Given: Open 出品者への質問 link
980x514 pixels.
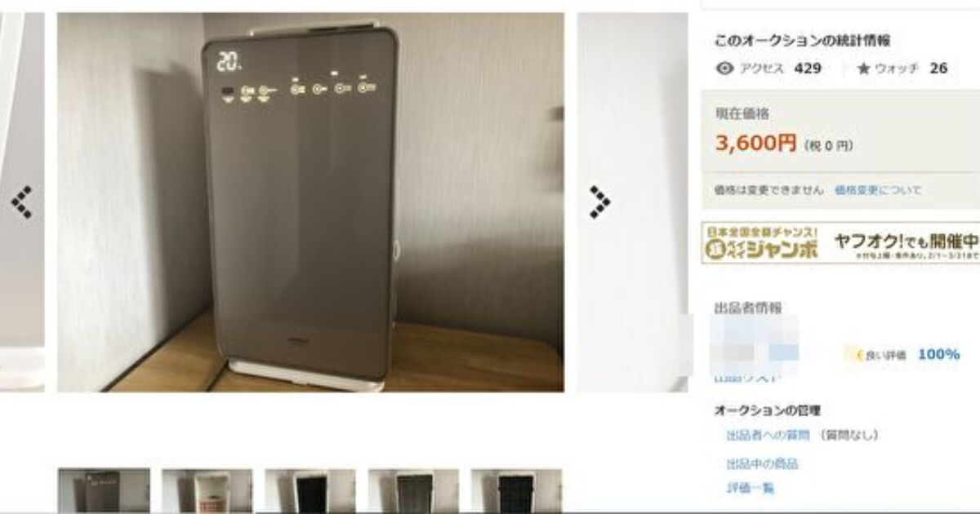Looking at the screenshot, I should [x=768, y=436].
